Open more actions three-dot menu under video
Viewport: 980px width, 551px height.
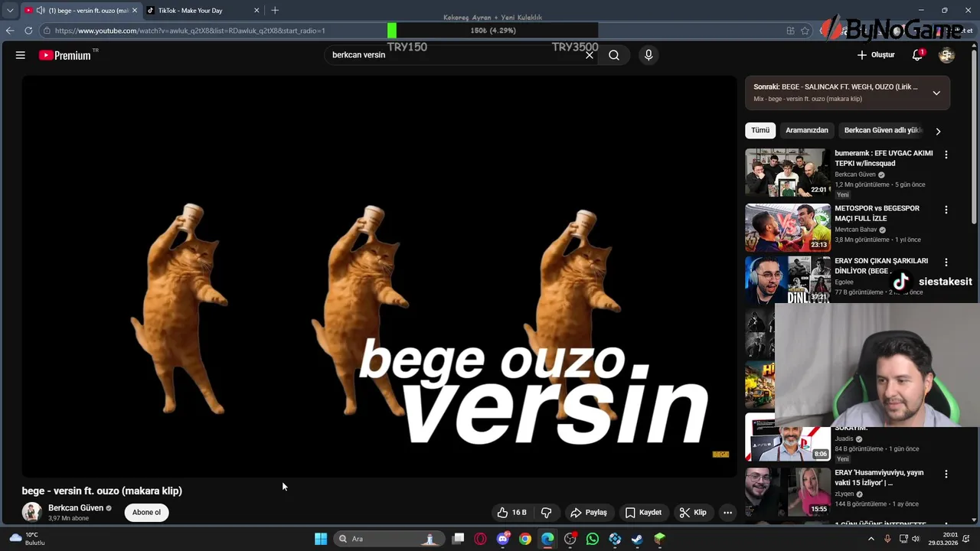pos(728,513)
